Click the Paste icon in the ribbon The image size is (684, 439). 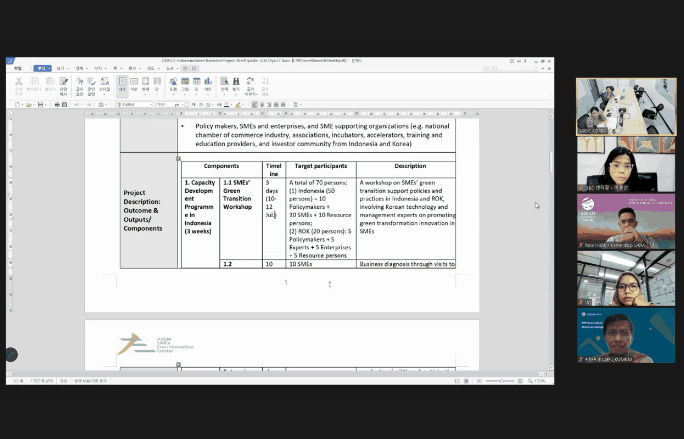click(48, 84)
